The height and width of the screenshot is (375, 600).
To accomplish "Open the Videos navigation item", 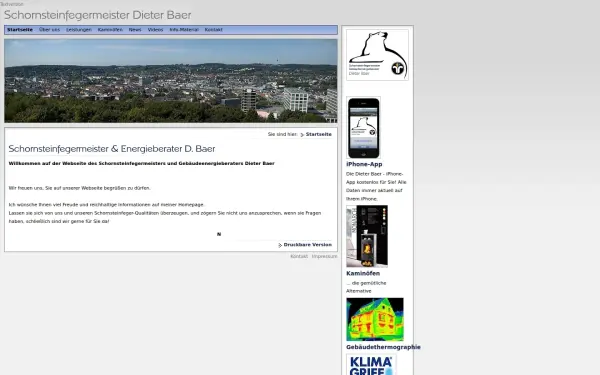I will tap(155, 30).
